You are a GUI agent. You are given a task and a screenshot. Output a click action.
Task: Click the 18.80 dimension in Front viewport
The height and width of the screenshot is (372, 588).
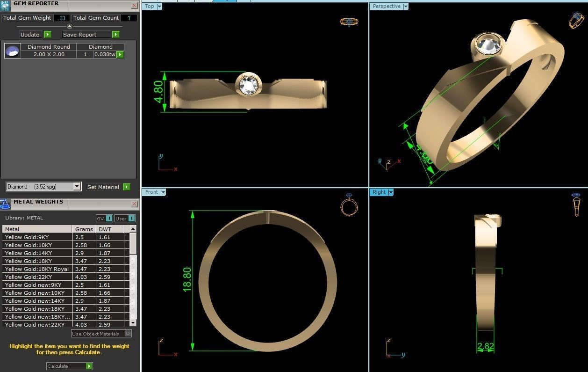[187, 280]
